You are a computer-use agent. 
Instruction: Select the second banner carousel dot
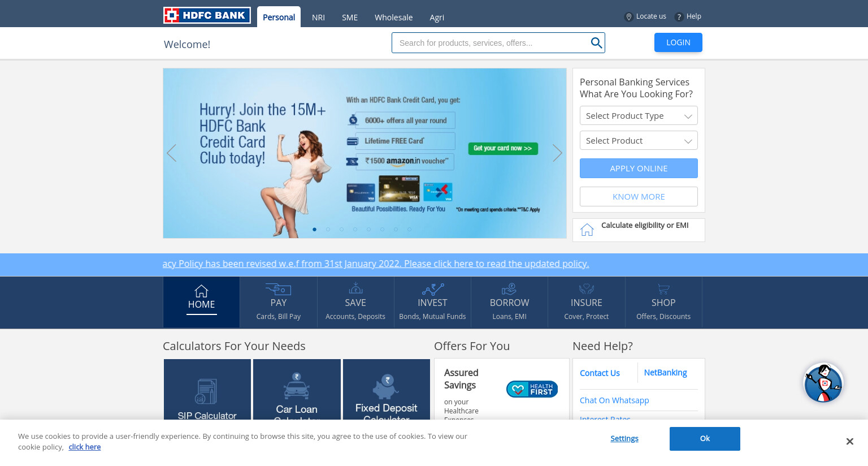(x=328, y=229)
